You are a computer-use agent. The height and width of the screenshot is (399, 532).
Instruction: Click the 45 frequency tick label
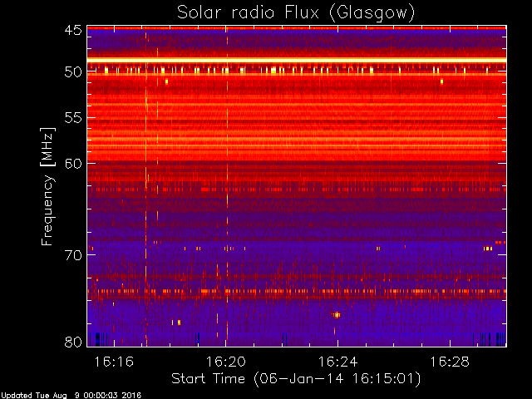click(73, 30)
